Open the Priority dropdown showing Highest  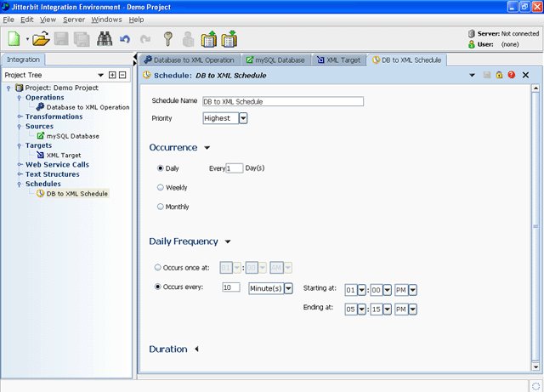243,118
